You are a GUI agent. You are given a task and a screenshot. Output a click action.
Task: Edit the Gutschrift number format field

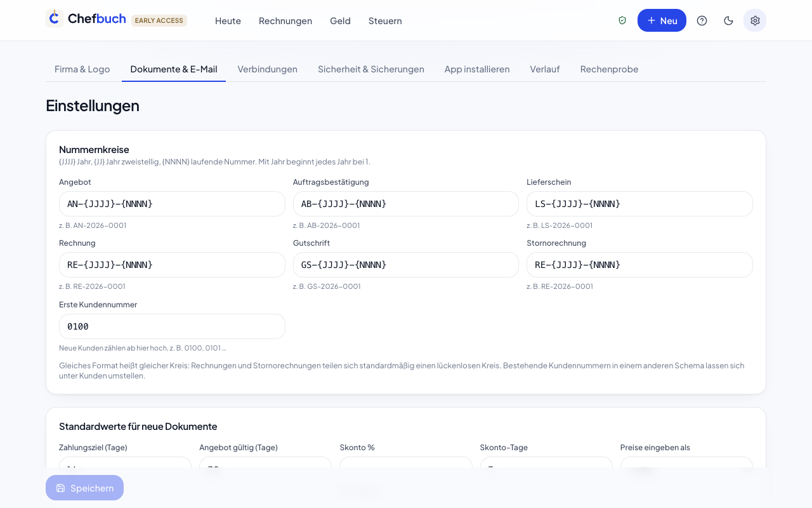pyautogui.click(x=406, y=265)
